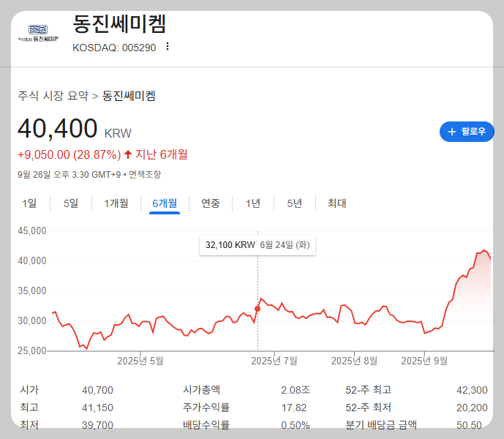Click the Dongjin Semichem company logo

click(38, 33)
